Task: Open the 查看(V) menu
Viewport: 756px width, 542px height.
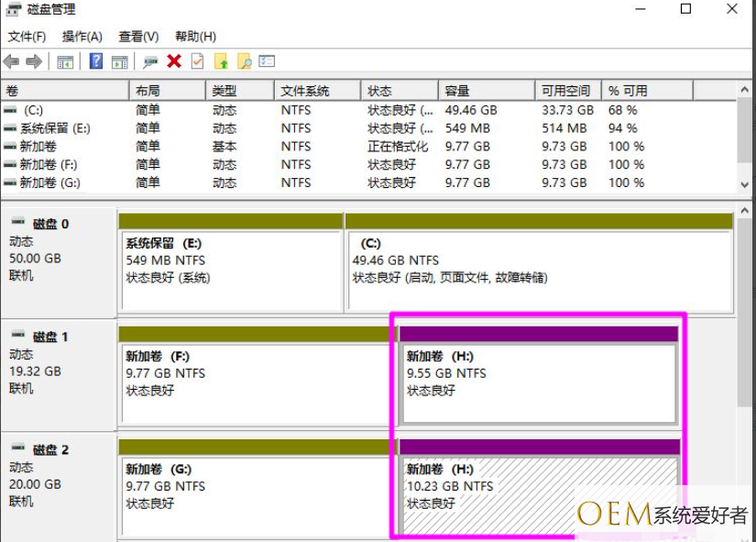Action: pyautogui.click(x=139, y=37)
